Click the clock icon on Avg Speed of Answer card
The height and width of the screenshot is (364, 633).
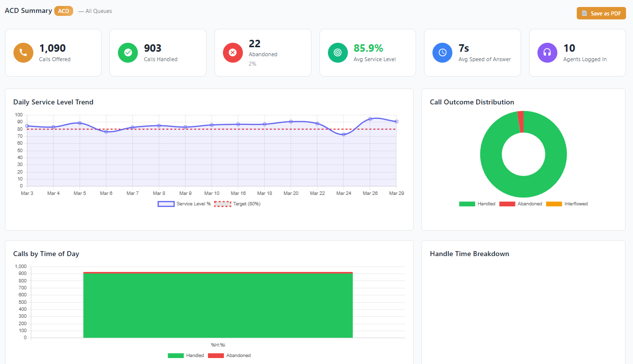tap(442, 52)
